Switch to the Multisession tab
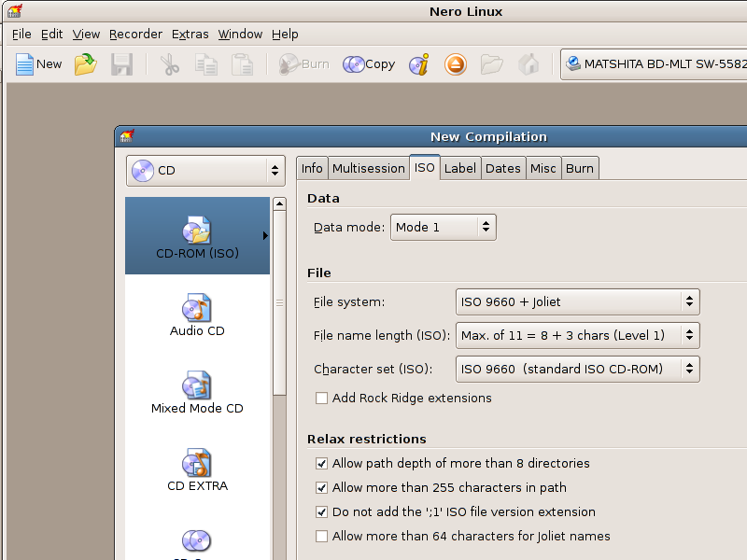Screen dimensions: 747x560 click(x=369, y=168)
